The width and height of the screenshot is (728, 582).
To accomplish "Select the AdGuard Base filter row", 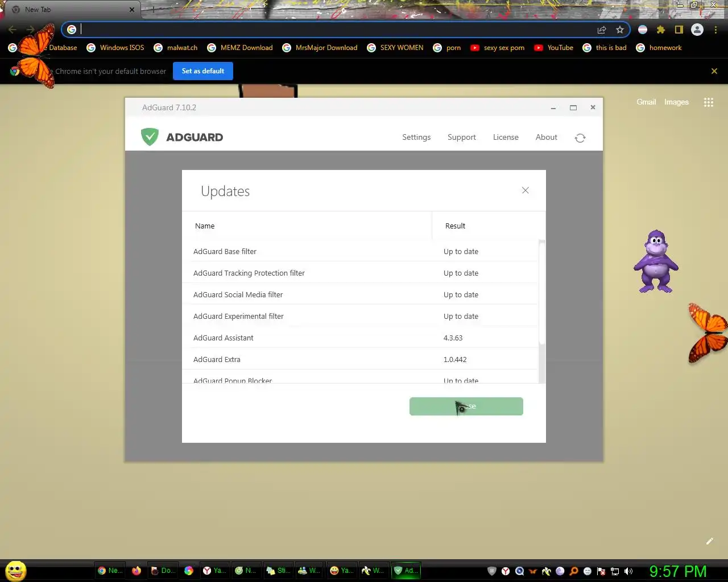I will 360,251.
